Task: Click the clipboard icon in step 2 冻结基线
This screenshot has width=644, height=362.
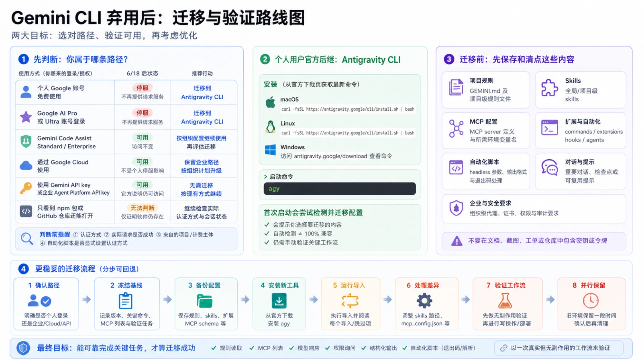Action: pos(126,301)
